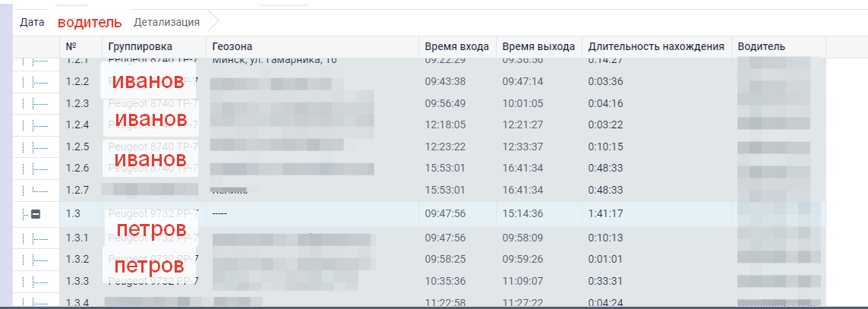868x309 pixels.
Task: Select row number 1.2.7
Action: pyautogui.click(x=77, y=190)
